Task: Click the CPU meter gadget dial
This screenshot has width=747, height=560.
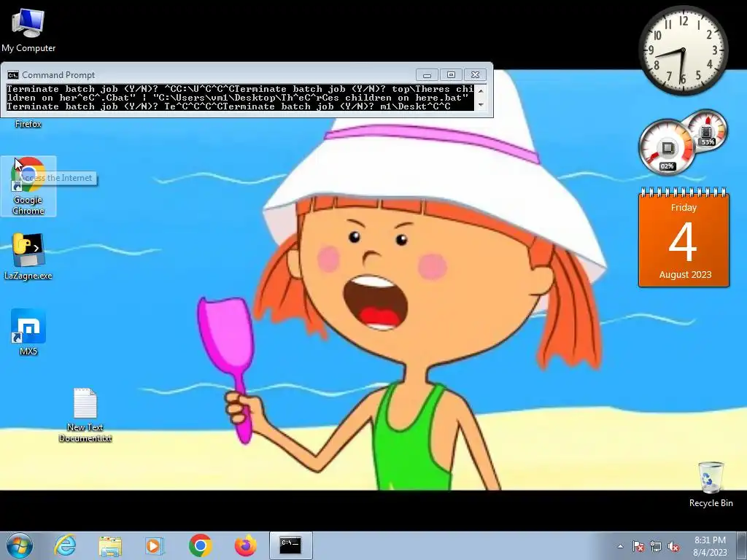Action: coord(667,147)
